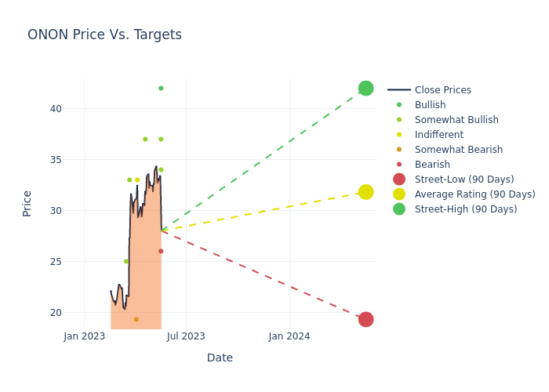The height and width of the screenshot is (392, 549).
Task: Select the large green Street-High point on chart
Action: [365, 88]
